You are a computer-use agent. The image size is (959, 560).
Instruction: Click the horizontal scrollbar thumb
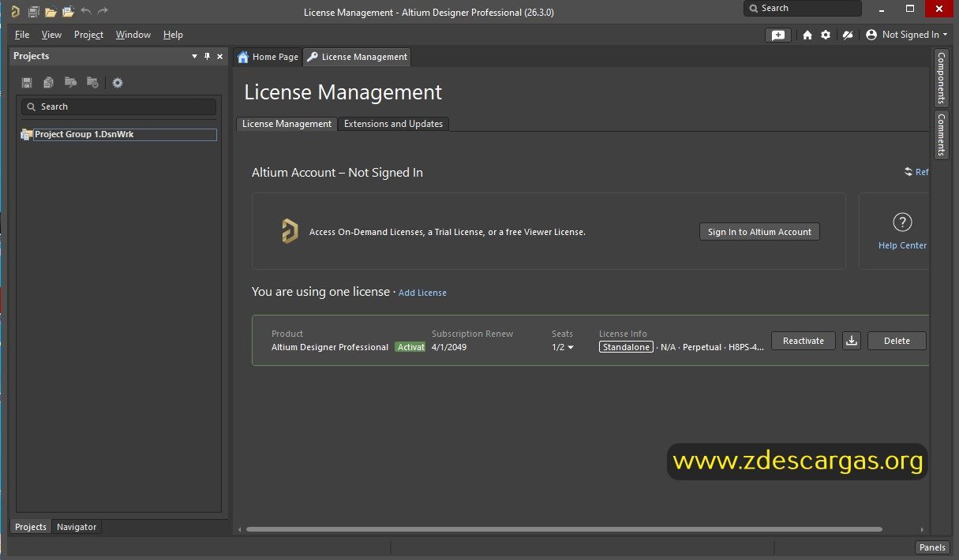tap(564, 529)
